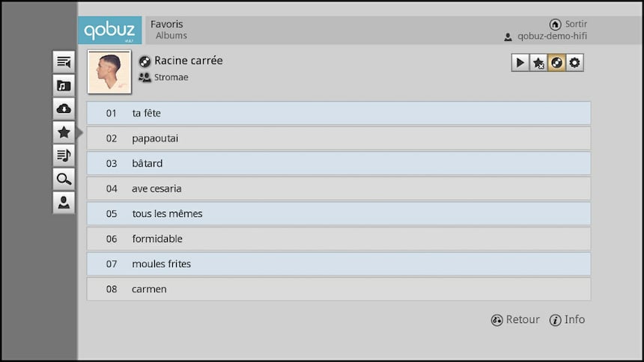Open search with the magnifier icon

coord(64,179)
